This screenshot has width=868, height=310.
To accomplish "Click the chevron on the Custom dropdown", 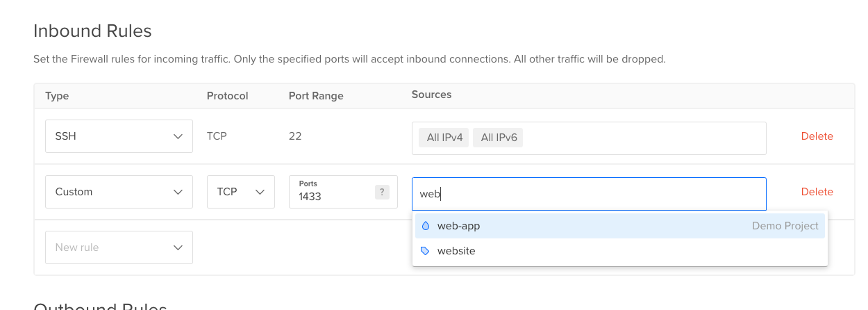I will [178, 193].
